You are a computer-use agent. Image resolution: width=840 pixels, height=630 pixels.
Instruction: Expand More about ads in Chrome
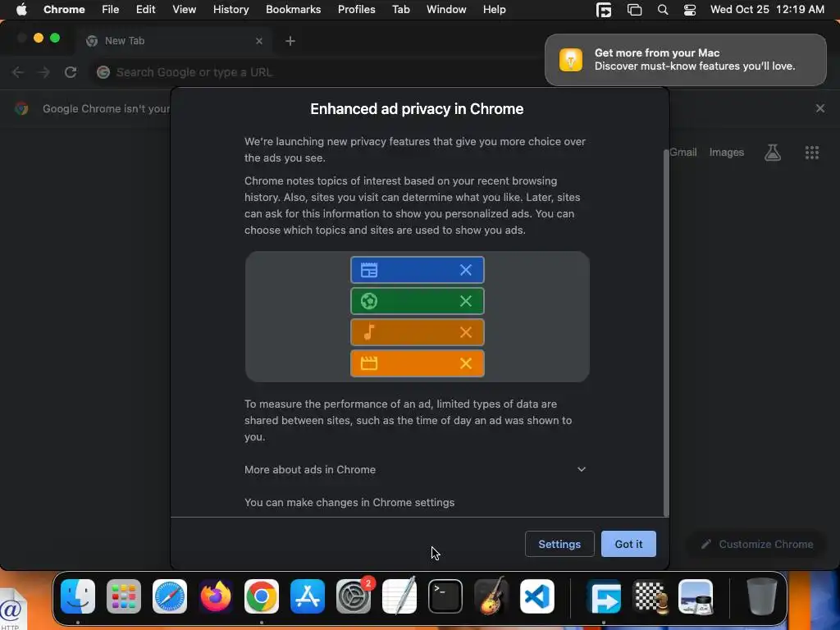click(415, 469)
